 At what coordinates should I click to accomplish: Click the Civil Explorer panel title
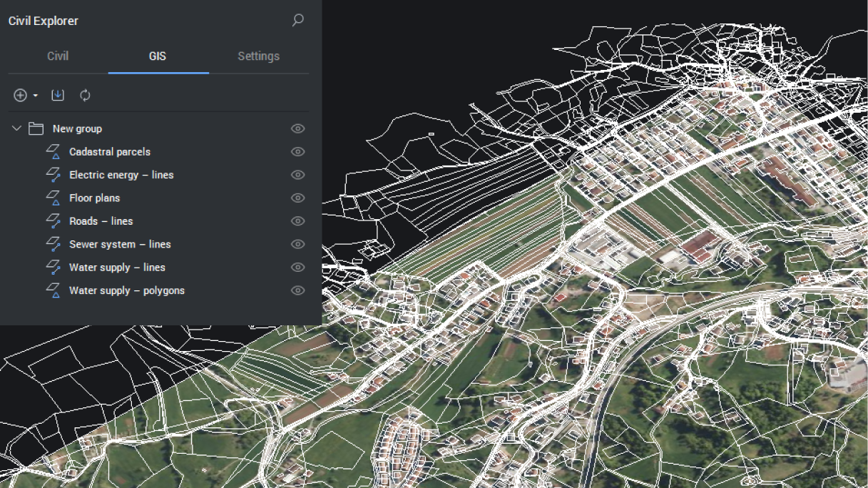coord(43,21)
